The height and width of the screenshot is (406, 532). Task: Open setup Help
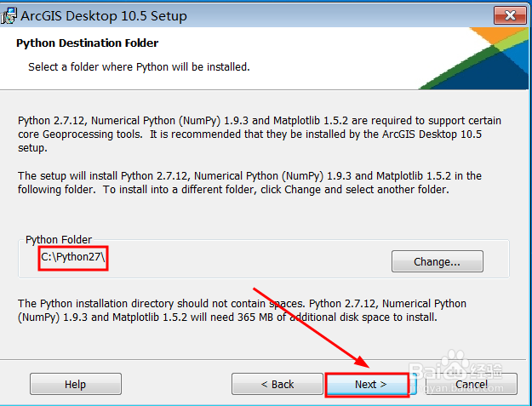pyautogui.click(x=76, y=384)
